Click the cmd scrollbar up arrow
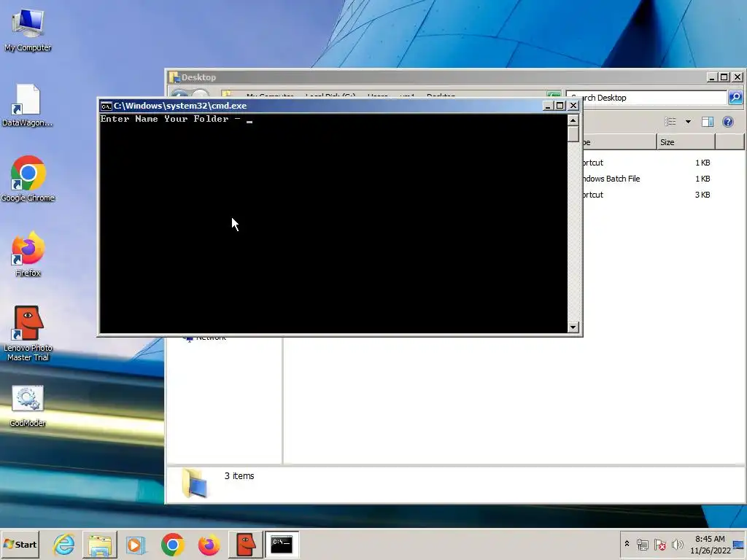Viewport: 747px width, 560px height. pyautogui.click(x=573, y=120)
